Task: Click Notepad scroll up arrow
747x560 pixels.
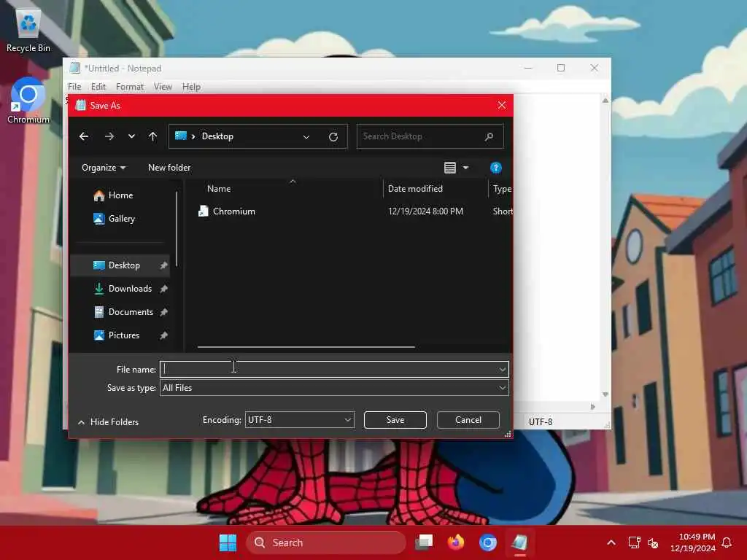Action: [x=605, y=101]
